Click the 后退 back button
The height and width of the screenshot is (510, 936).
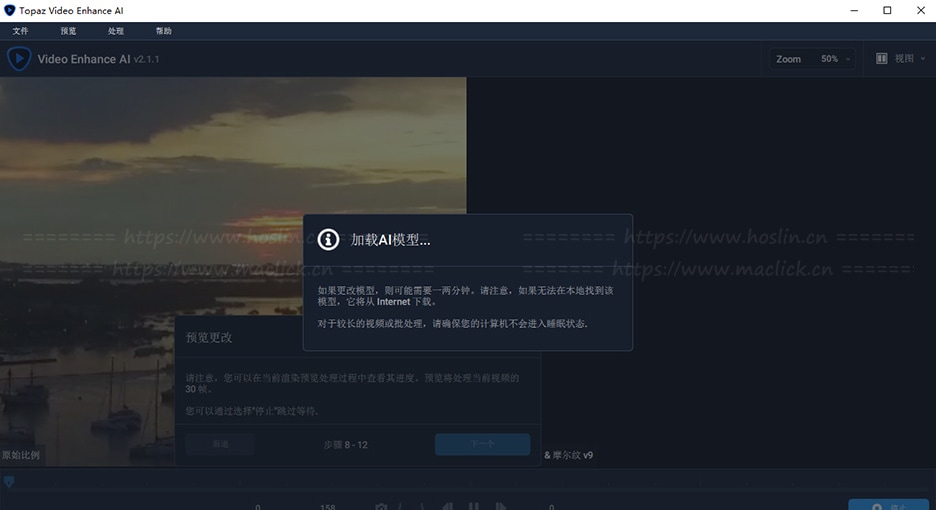tap(220, 444)
